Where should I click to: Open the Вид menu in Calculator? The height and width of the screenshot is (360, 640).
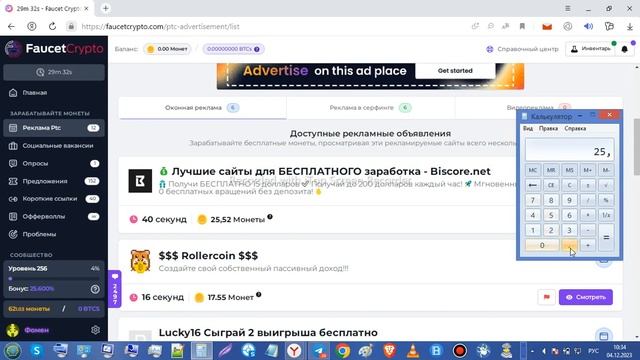[528, 128]
